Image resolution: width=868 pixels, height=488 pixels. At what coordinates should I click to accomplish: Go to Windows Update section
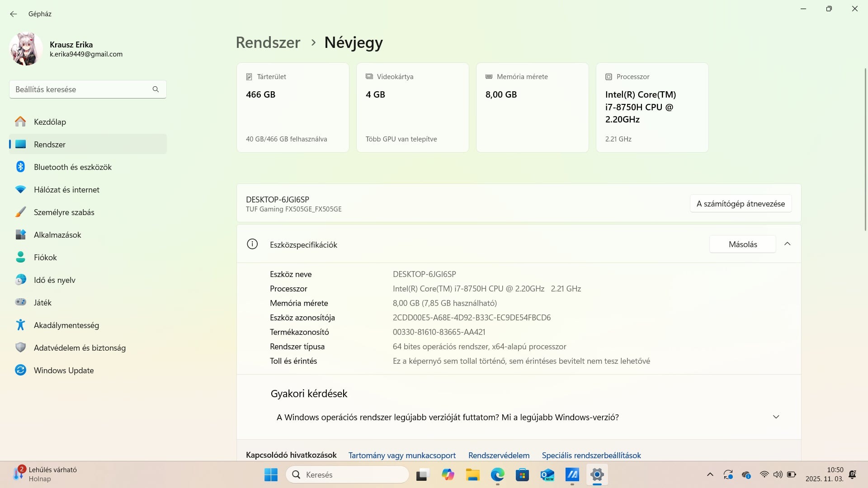pyautogui.click(x=63, y=371)
